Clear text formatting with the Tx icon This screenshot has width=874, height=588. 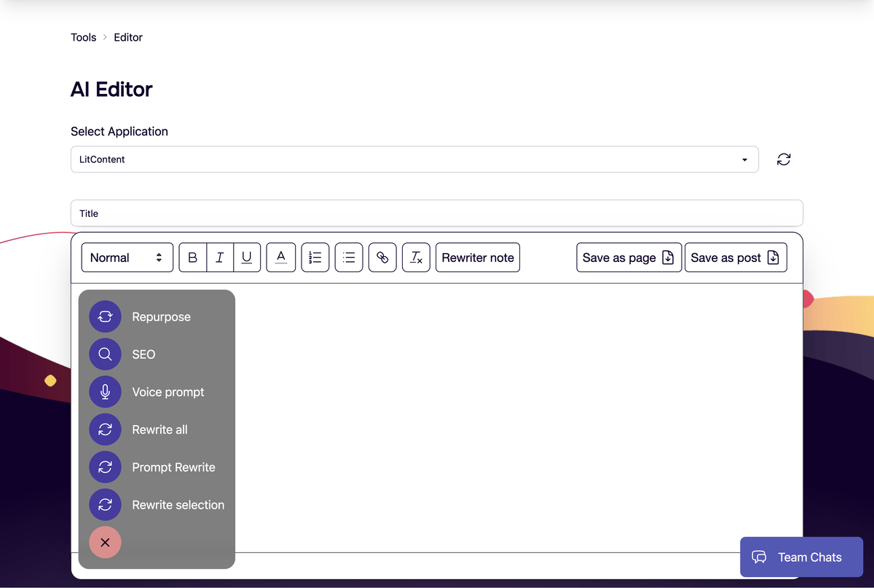[x=416, y=257]
